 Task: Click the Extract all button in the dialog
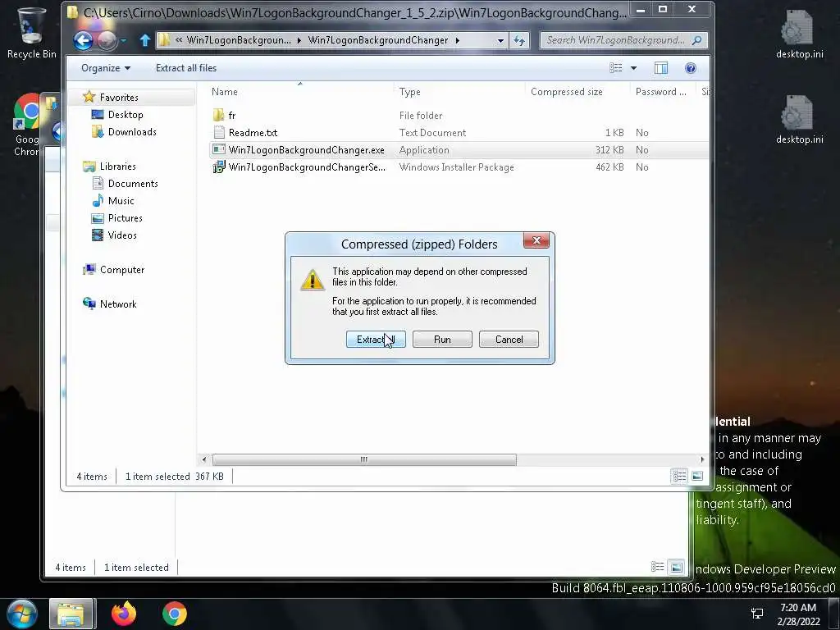point(376,339)
